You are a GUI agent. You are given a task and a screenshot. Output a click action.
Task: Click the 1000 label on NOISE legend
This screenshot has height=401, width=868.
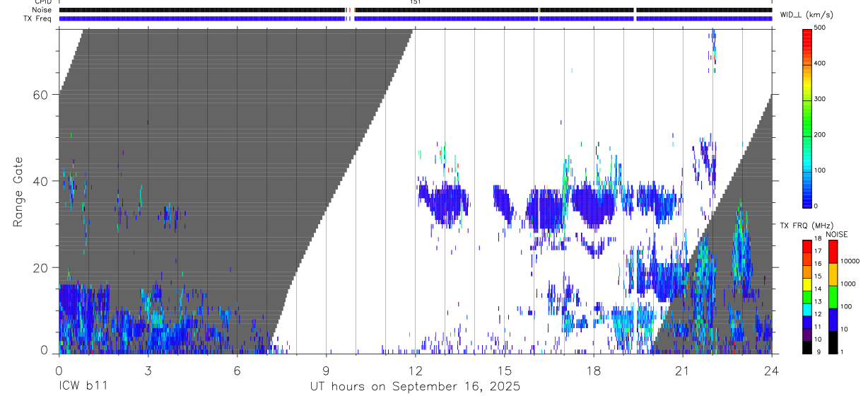coord(850,284)
